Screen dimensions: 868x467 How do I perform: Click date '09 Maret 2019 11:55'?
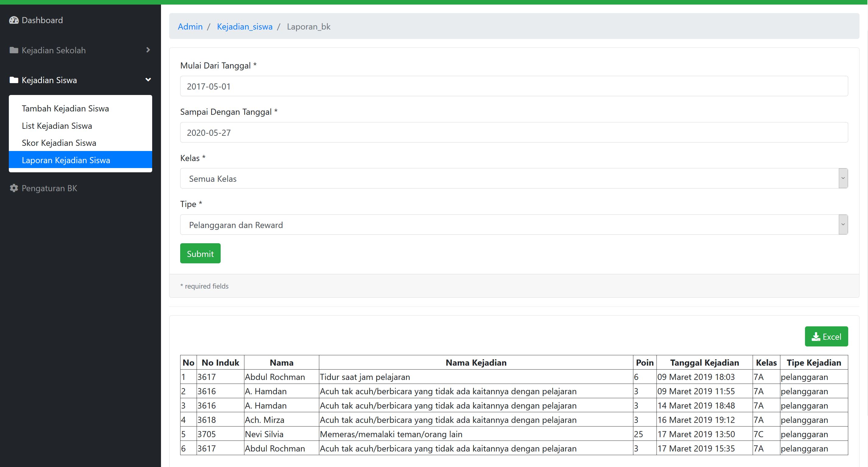696,391
